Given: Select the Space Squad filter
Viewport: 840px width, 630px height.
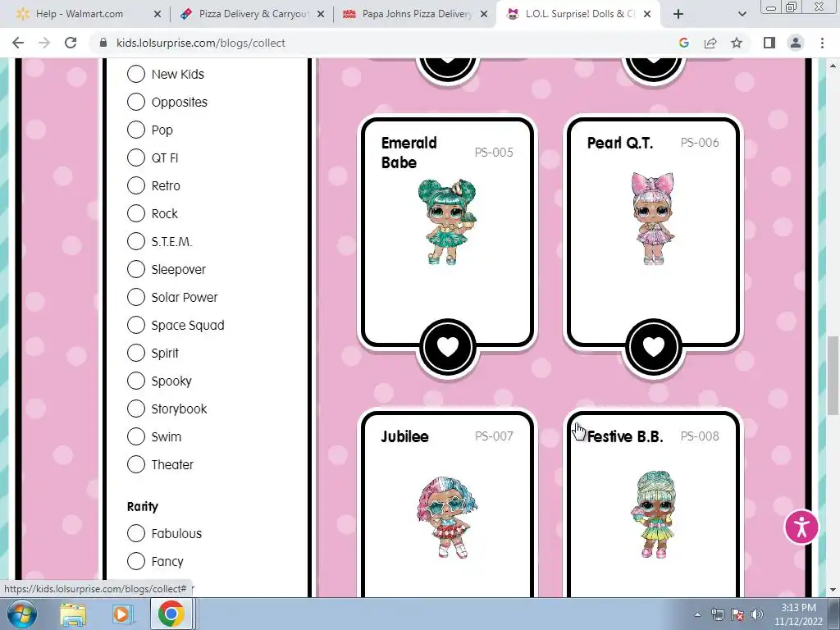Looking at the screenshot, I should (136, 325).
